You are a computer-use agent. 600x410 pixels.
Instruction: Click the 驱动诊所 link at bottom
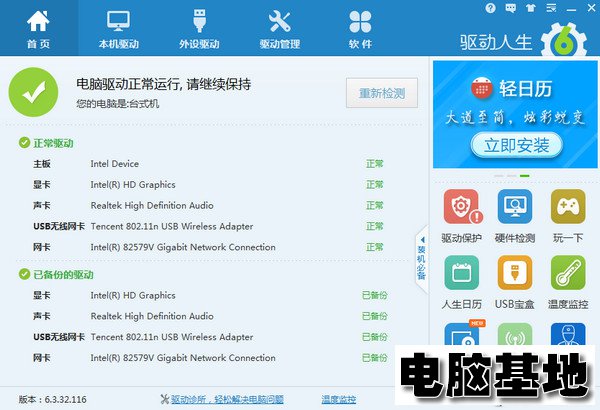coord(227,400)
